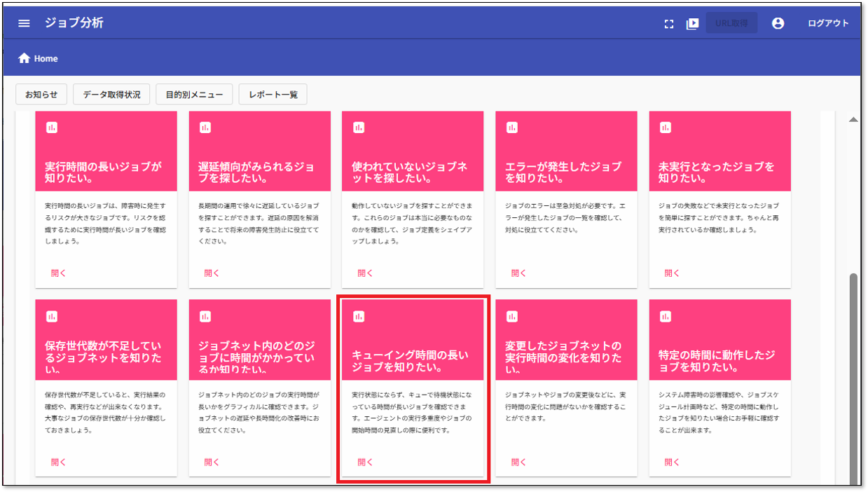The width and height of the screenshot is (868, 492).
Task: Click chart icon on 保存世代数が不足 card
Action: tap(51, 317)
